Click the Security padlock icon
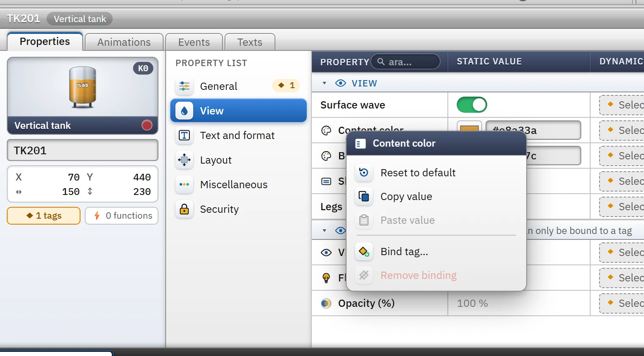The width and height of the screenshot is (644, 356). [184, 209]
